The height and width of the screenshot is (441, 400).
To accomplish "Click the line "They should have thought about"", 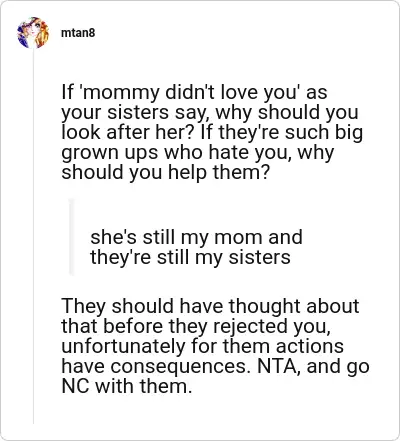I will pos(210,306).
